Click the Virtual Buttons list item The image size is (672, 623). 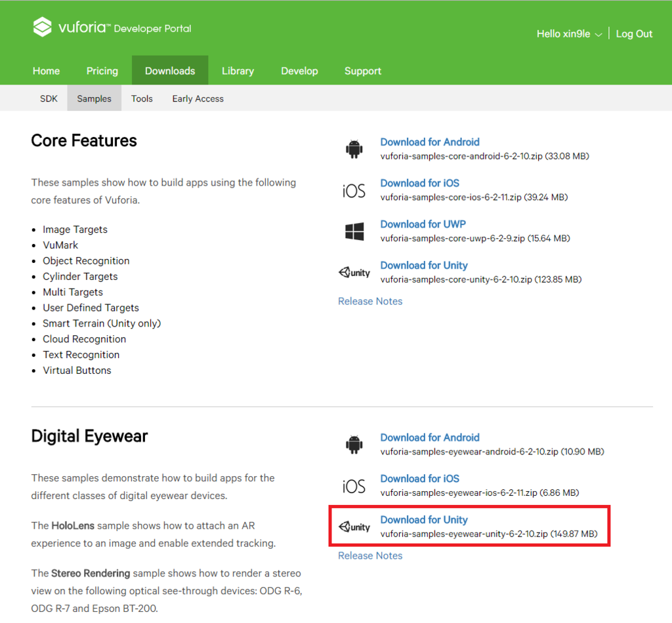[77, 371]
